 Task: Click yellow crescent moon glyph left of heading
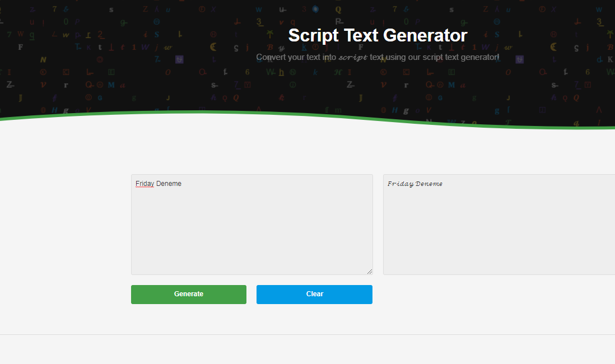(213, 47)
